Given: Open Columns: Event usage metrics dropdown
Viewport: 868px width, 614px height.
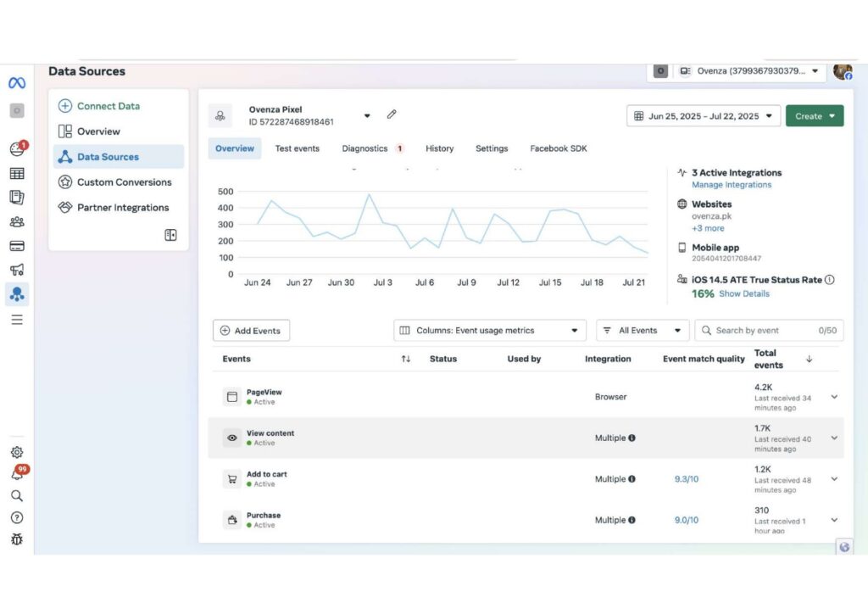Looking at the screenshot, I should point(489,330).
